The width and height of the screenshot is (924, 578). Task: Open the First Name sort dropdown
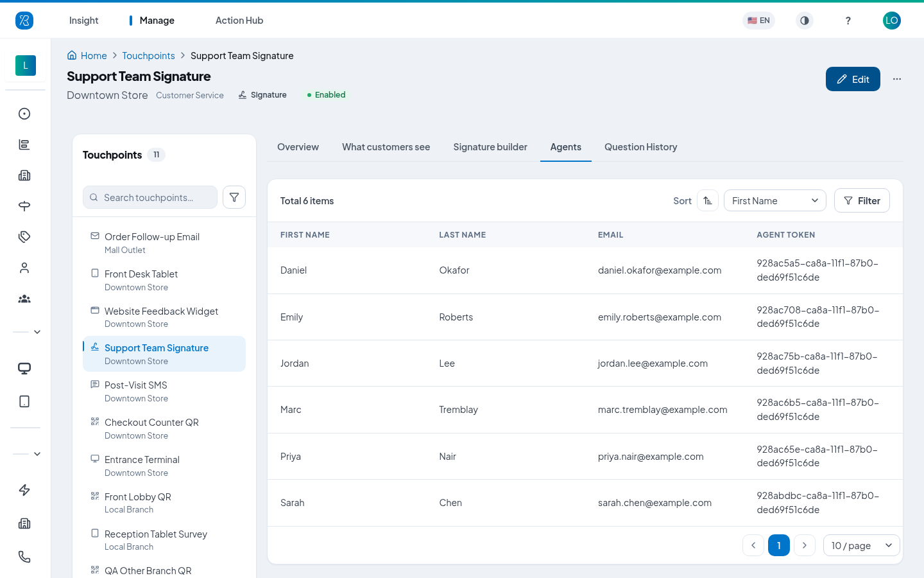click(x=775, y=200)
